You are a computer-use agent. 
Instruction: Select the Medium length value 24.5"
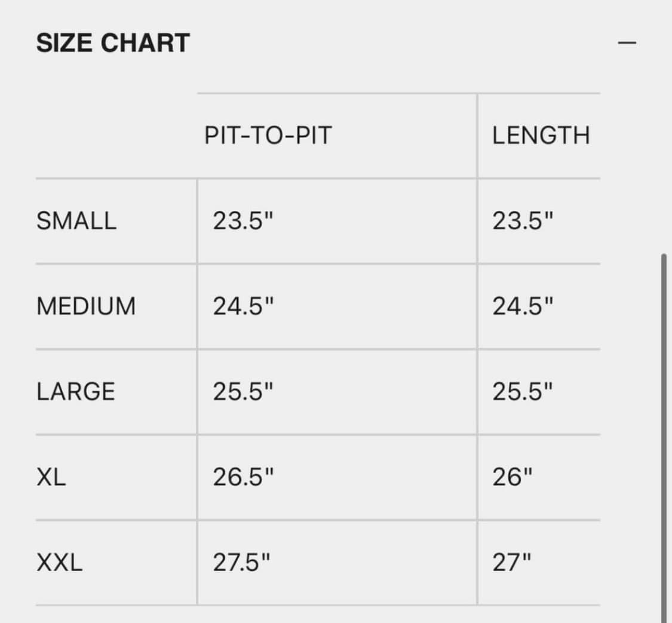(x=523, y=306)
